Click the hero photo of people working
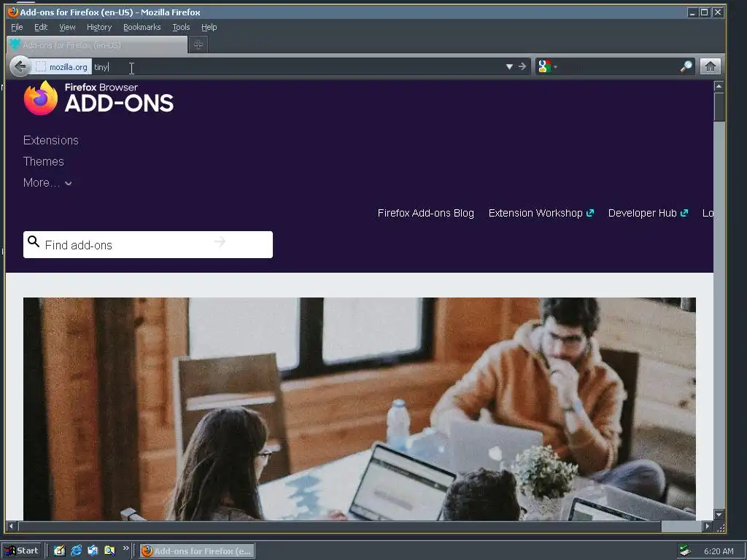Viewport: 747px width, 560px height. click(x=359, y=409)
